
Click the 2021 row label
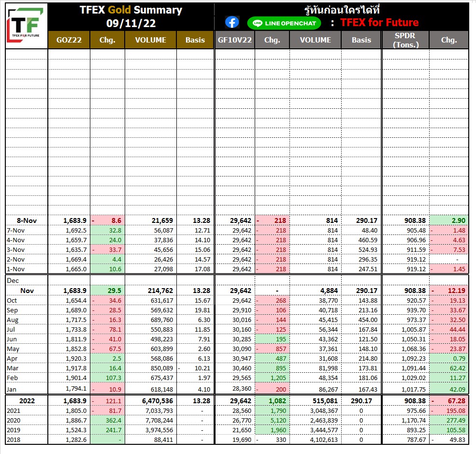tap(14, 410)
